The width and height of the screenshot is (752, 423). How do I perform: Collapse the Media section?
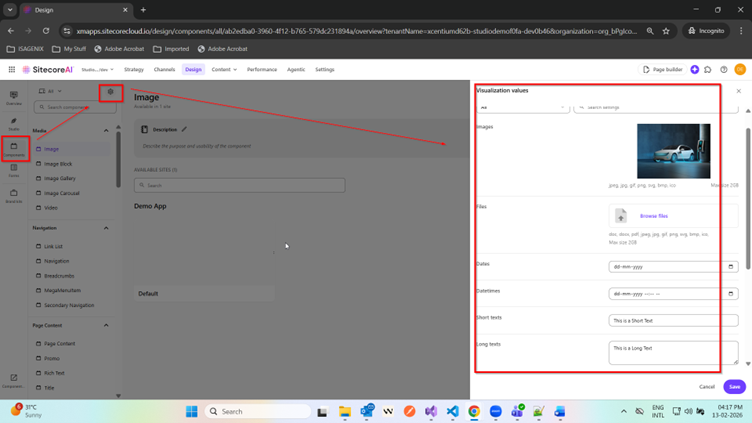pos(106,130)
